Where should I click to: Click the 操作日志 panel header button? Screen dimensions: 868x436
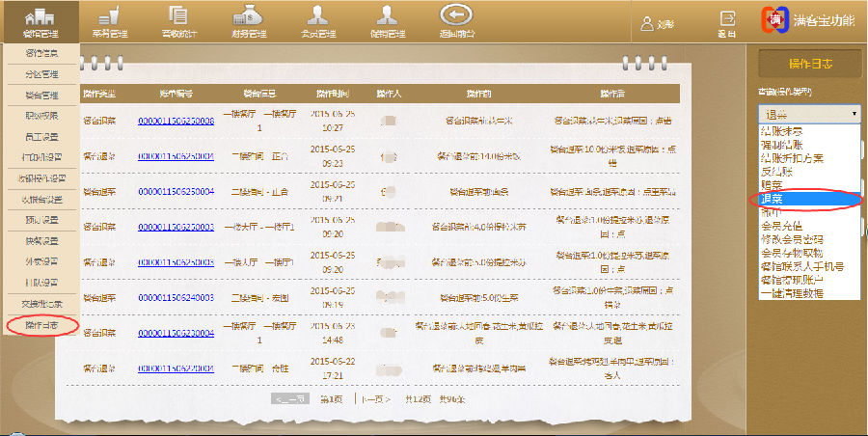pos(810,64)
